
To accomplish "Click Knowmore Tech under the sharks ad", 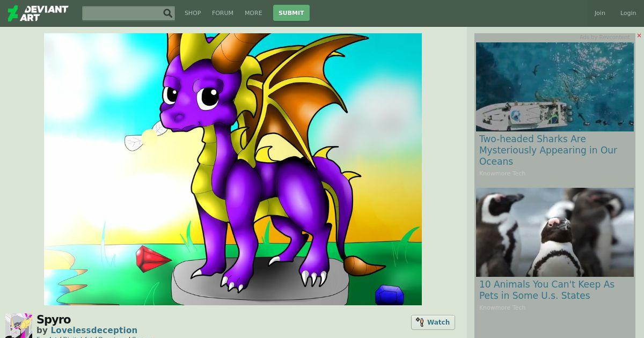I will [x=502, y=173].
